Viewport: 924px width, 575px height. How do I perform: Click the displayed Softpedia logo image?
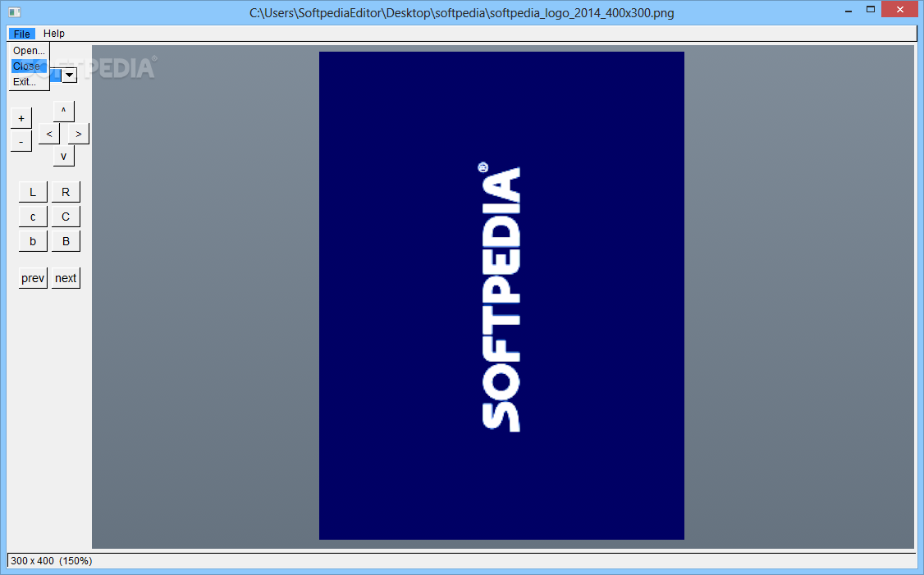point(501,296)
